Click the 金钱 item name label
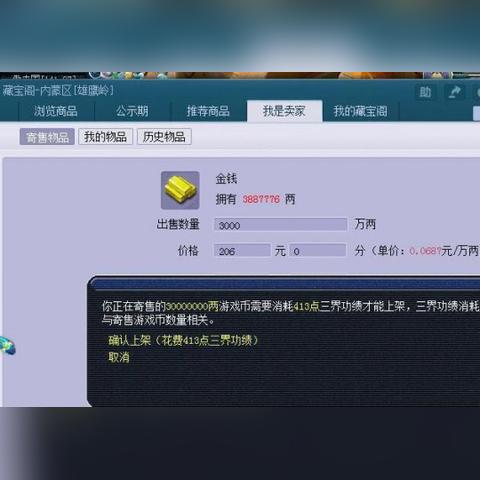This screenshot has width=480, height=480. pyautogui.click(x=226, y=179)
